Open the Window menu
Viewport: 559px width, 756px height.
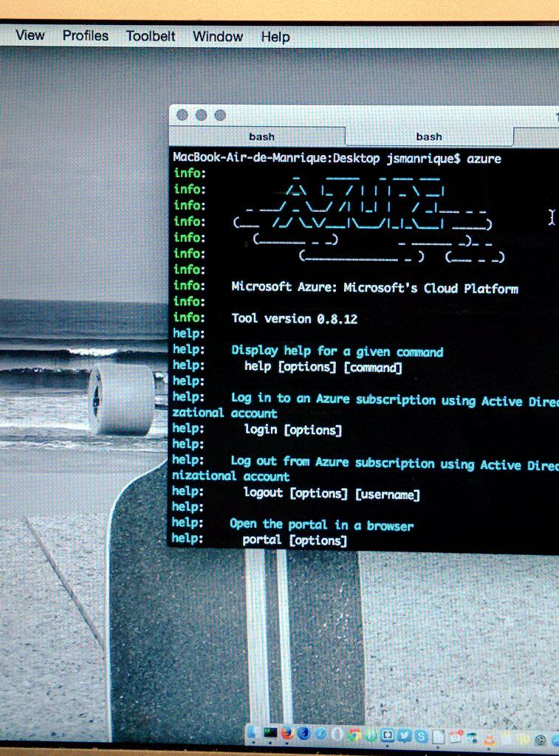pos(218,37)
